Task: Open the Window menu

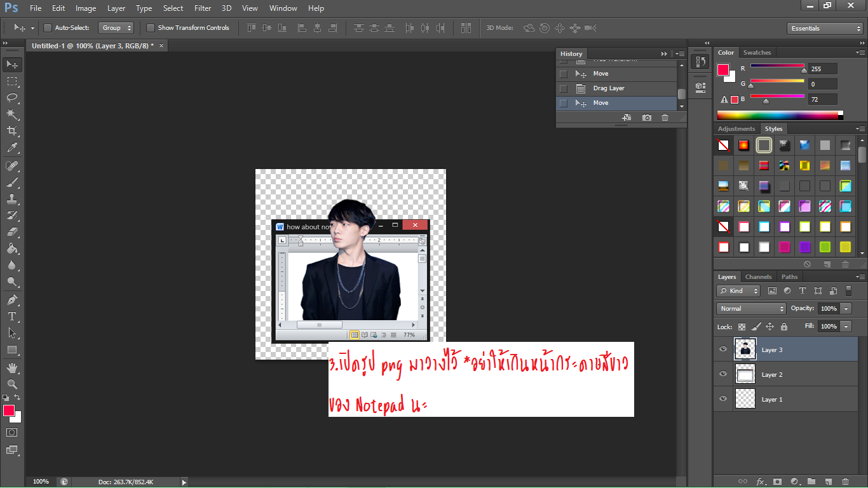Action: (283, 8)
